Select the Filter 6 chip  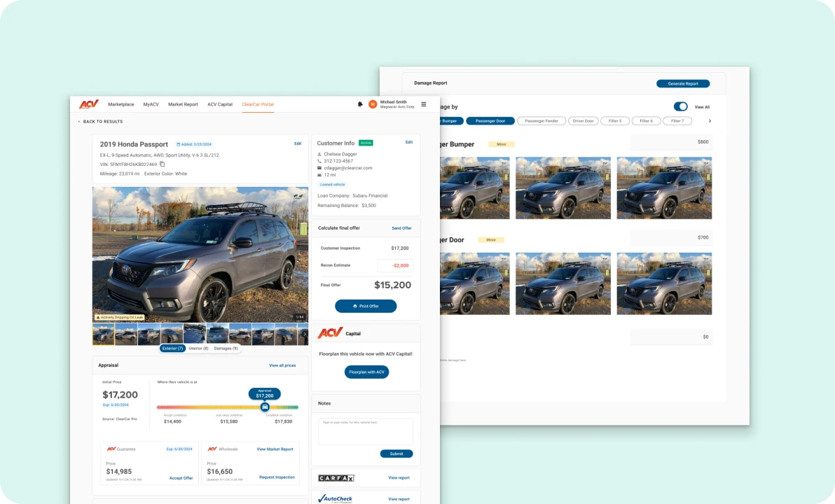tap(646, 121)
